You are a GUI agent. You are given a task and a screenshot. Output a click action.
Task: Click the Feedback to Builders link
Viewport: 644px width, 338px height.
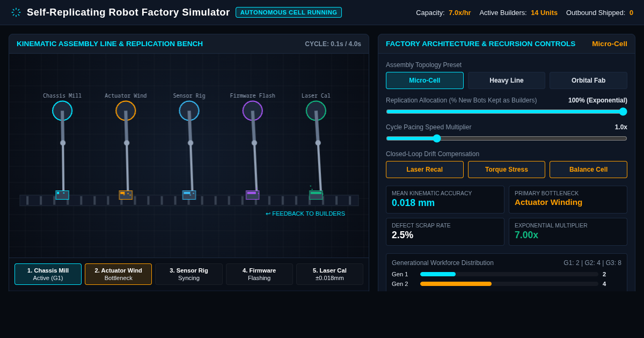click(305, 214)
